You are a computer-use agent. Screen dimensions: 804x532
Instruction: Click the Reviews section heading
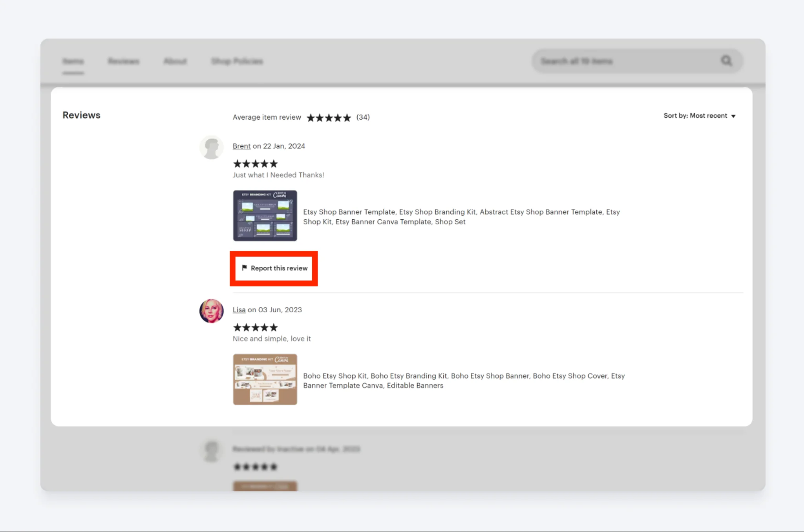pyautogui.click(x=81, y=115)
